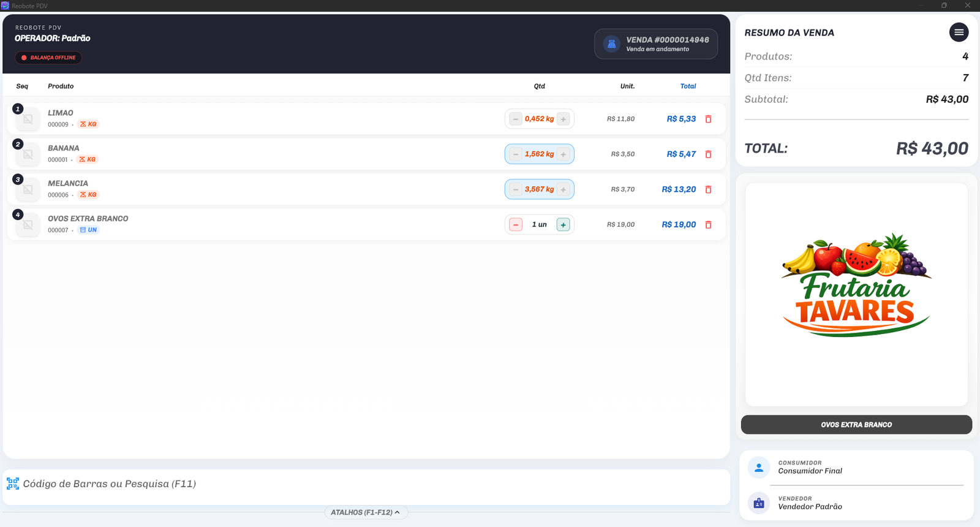The height and width of the screenshot is (527, 980).
Task: Remove OVOS EXTRA BRANCO with trash icon
Action: (x=708, y=225)
